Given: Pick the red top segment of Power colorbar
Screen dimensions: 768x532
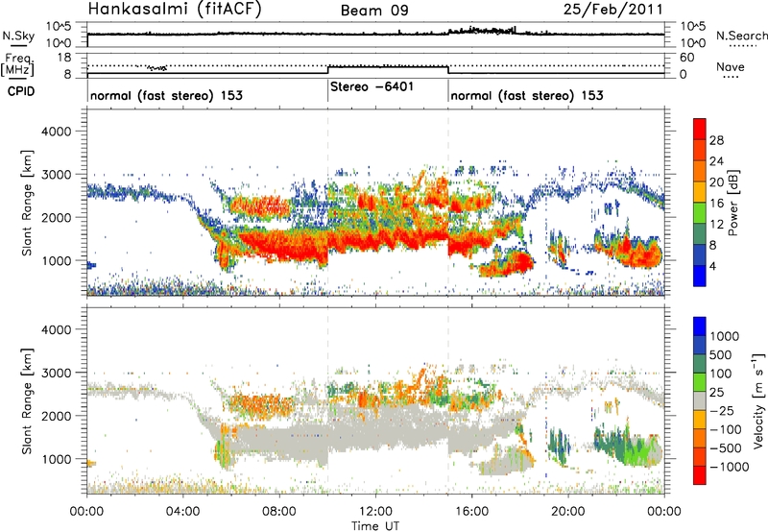Looking at the screenshot, I should [700, 130].
